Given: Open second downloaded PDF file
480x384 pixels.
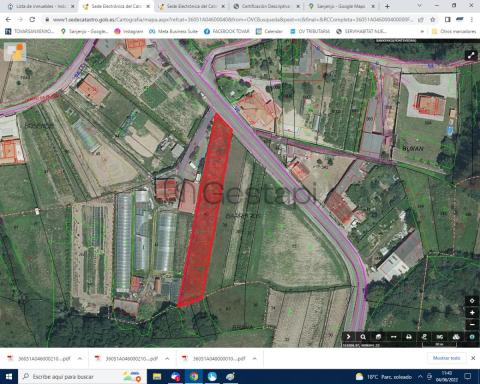Looking at the screenshot, I should [x=127, y=359].
